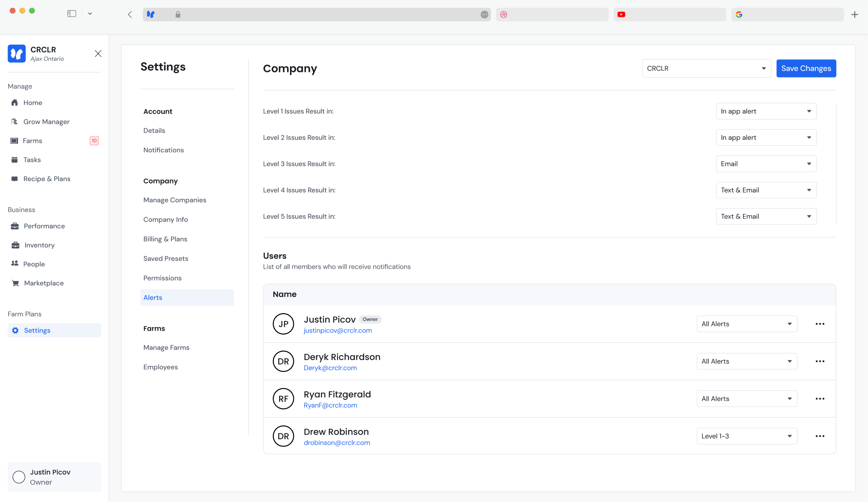Click justinpicov@crclr.com email link
Screen dimensions: 868x502
(338, 331)
